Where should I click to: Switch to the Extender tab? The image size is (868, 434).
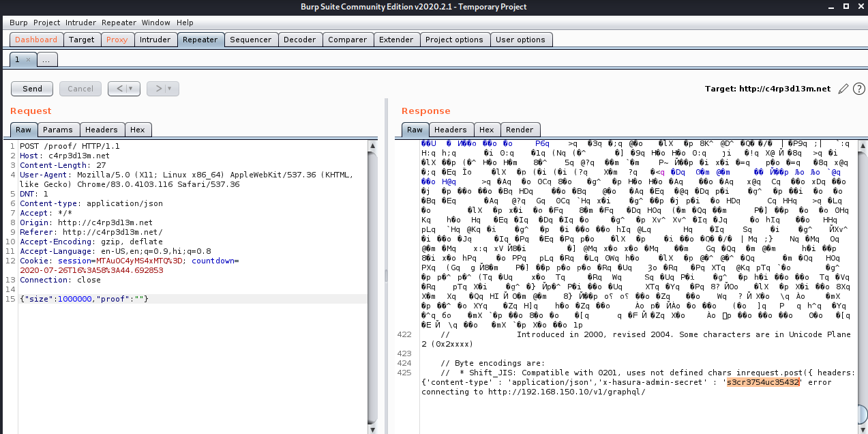(x=396, y=40)
